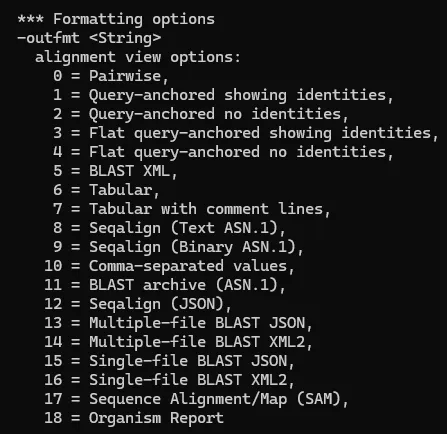Click the '-outfmt <String>' parameter line

[x=89, y=38]
